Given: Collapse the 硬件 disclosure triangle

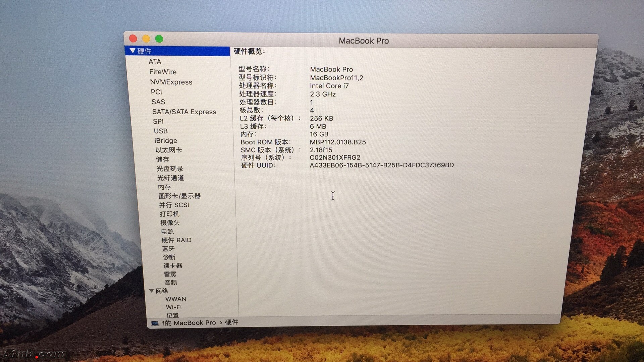Looking at the screenshot, I should tap(132, 51).
